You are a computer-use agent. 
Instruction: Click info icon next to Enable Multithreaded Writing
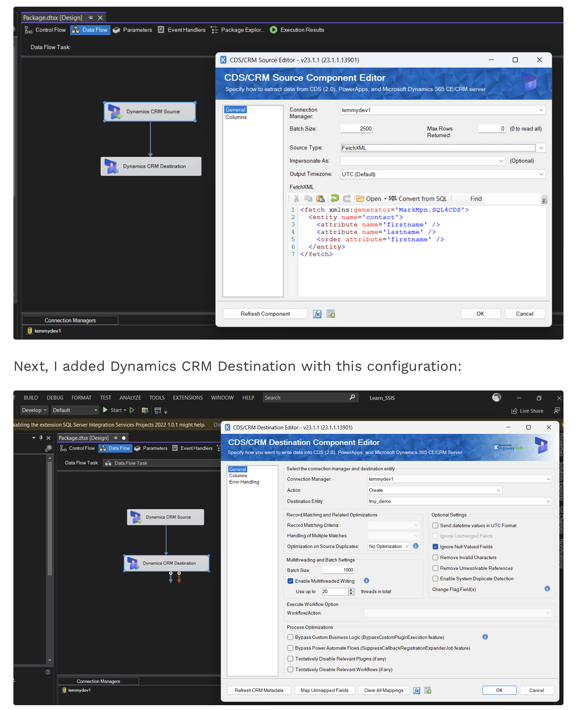366,581
